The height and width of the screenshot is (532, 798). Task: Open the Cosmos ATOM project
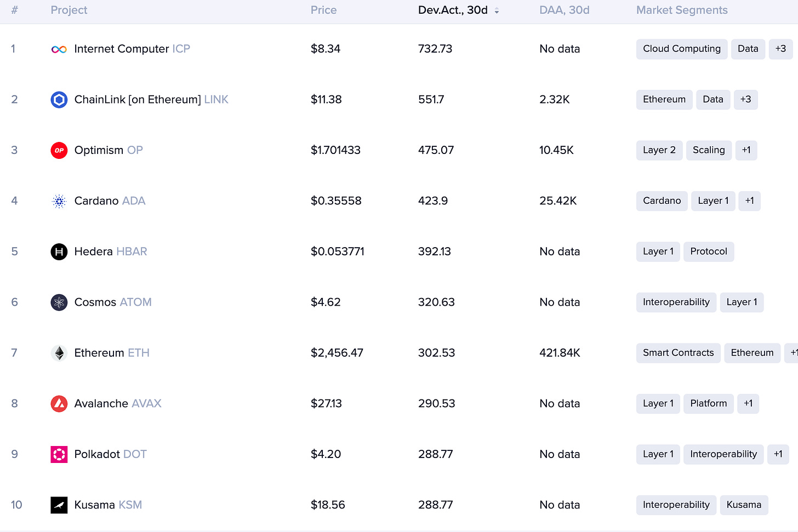click(113, 302)
